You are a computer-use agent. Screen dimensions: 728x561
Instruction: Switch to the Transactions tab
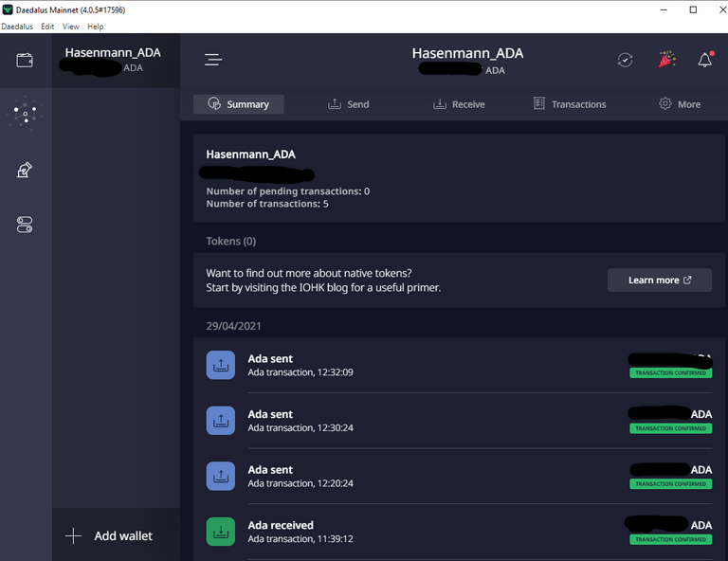coord(570,104)
